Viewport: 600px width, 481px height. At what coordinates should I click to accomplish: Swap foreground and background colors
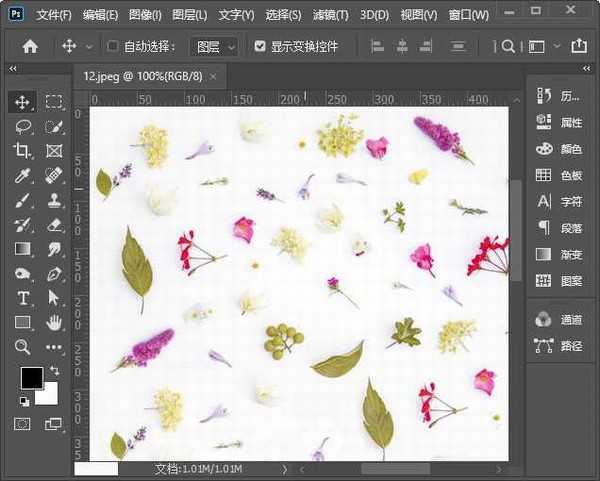click(53, 371)
